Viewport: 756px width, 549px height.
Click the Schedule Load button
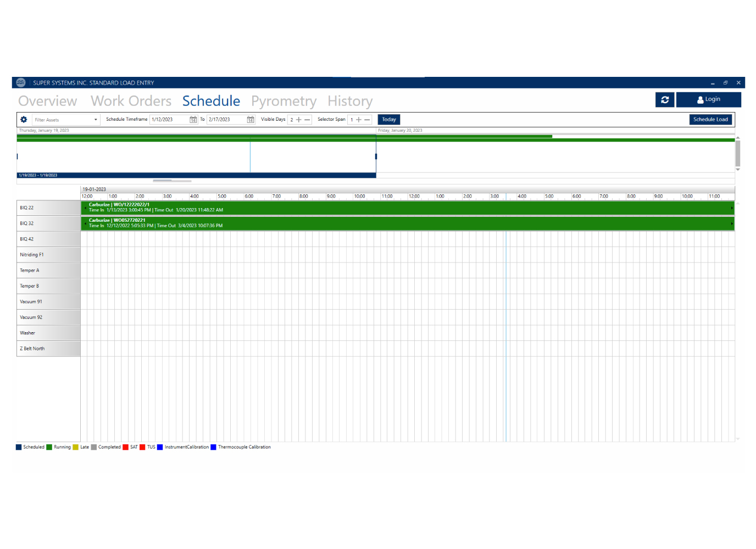pos(710,120)
